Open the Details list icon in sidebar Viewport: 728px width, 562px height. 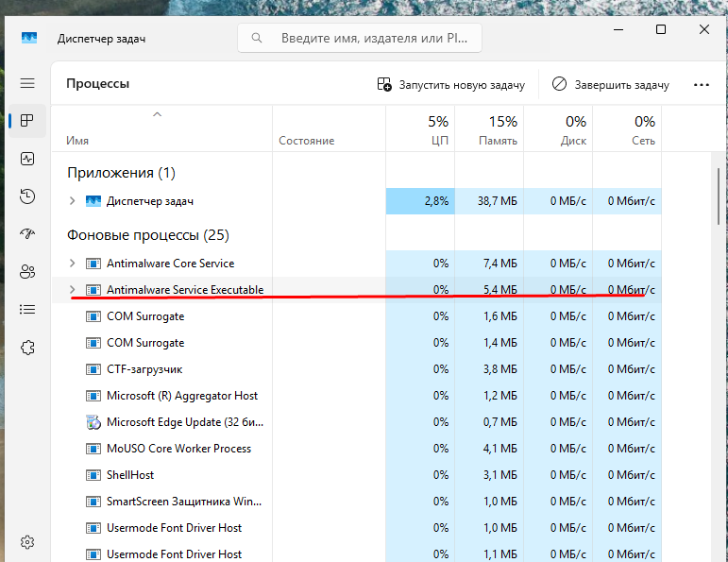27,309
